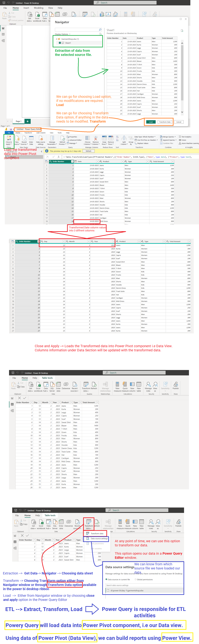Open Year column filter dropdown in transformed table
This screenshot has height=644, width=199.
pyautogui.click(x=114, y=242)
